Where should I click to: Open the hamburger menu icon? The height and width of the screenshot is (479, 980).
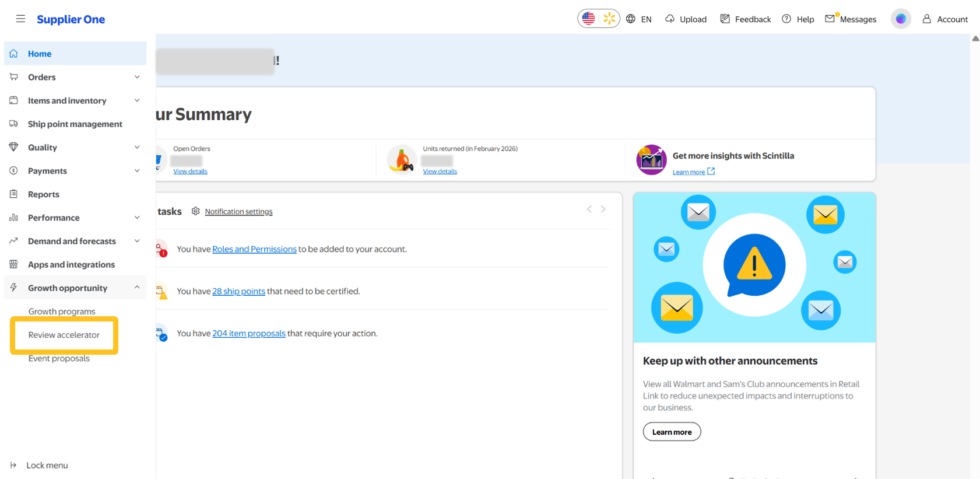pyautogui.click(x=20, y=19)
